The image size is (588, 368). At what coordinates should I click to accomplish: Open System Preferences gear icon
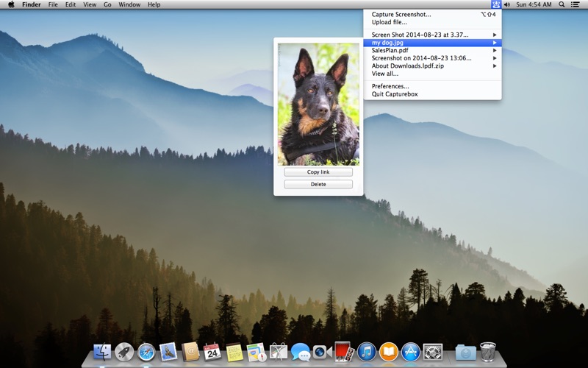433,353
